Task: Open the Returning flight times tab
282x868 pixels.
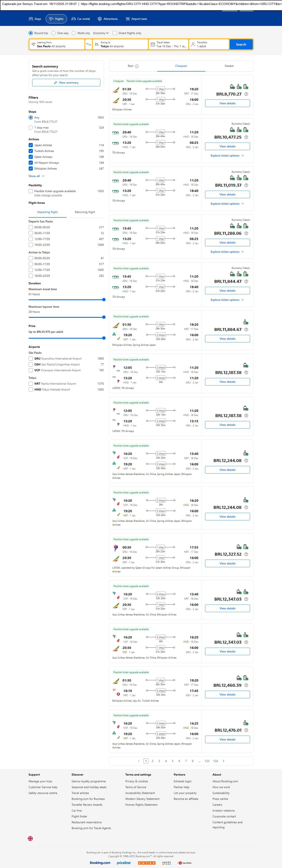Action: click(85, 212)
